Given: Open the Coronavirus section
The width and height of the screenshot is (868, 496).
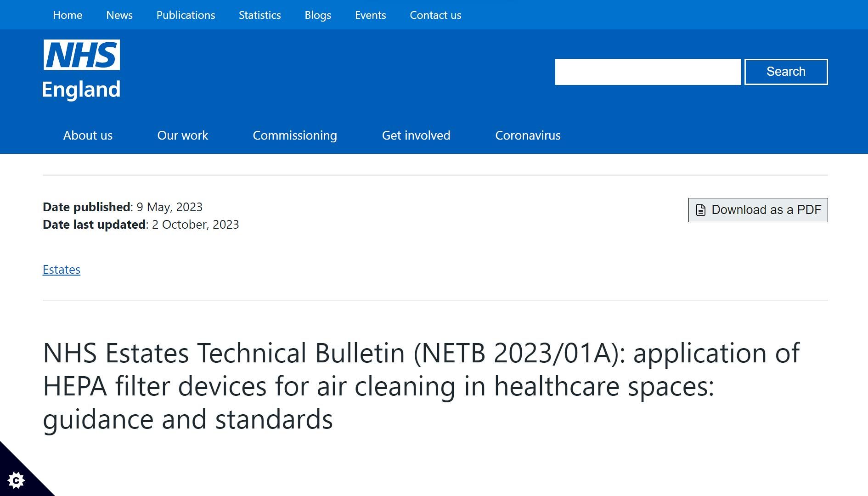Looking at the screenshot, I should [x=528, y=135].
